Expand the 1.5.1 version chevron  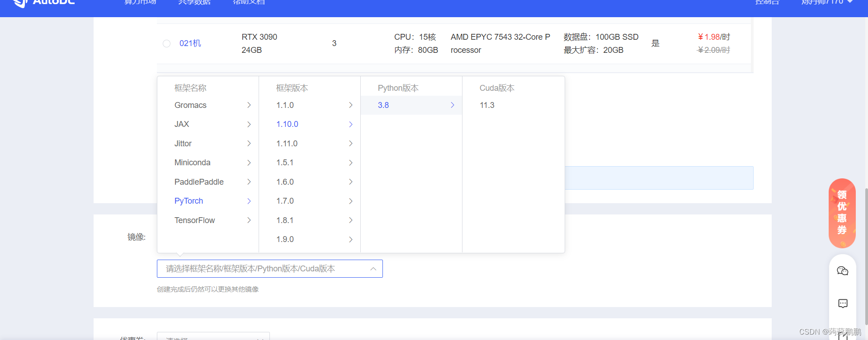[x=351, y=163]
